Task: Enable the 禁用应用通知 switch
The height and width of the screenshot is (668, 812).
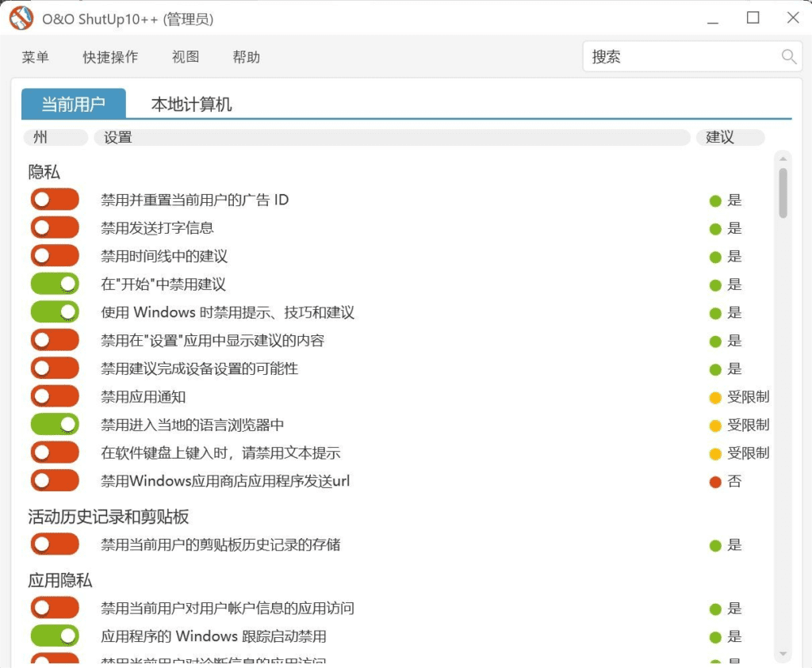Action: 55,396
